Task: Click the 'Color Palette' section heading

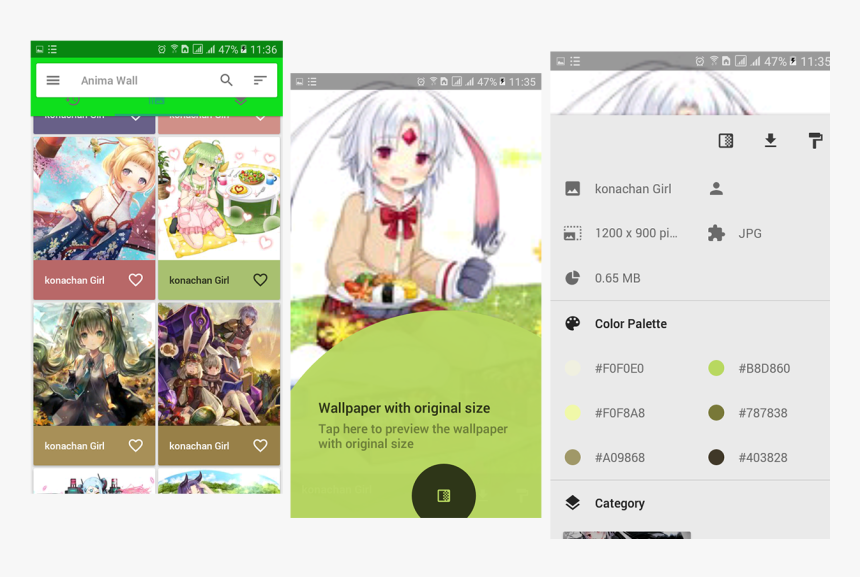Action: point(631,324)
